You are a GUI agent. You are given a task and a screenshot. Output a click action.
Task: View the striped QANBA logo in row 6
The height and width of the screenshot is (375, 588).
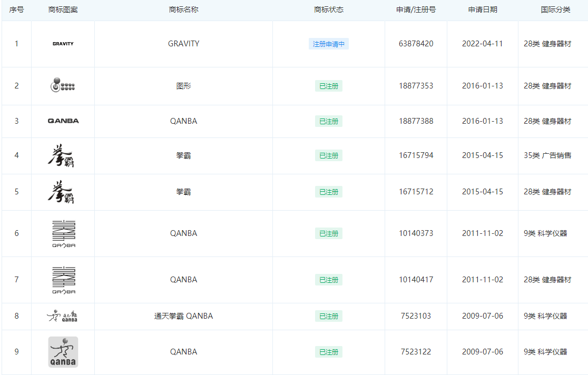[x=64, y=234]
